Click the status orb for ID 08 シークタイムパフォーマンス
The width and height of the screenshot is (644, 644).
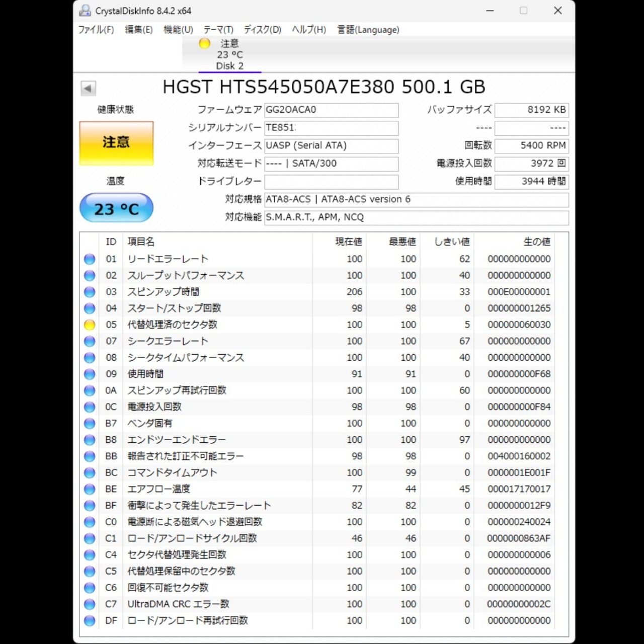(x=90, y=358)
